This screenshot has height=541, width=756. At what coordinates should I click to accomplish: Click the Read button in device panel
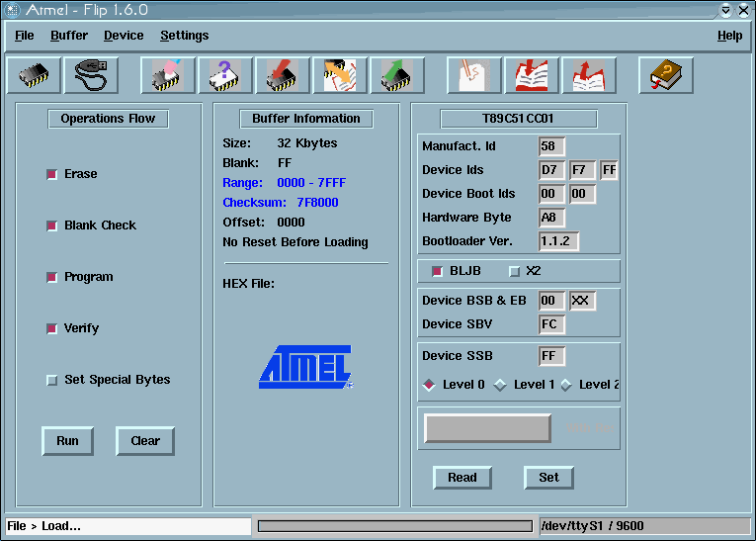point(462,478)
